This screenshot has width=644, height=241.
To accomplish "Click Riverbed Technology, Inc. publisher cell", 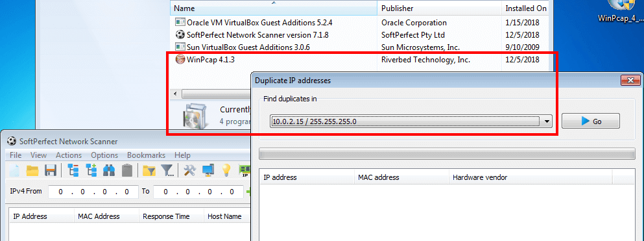I will pyautogui.click(x=425, y=60).
